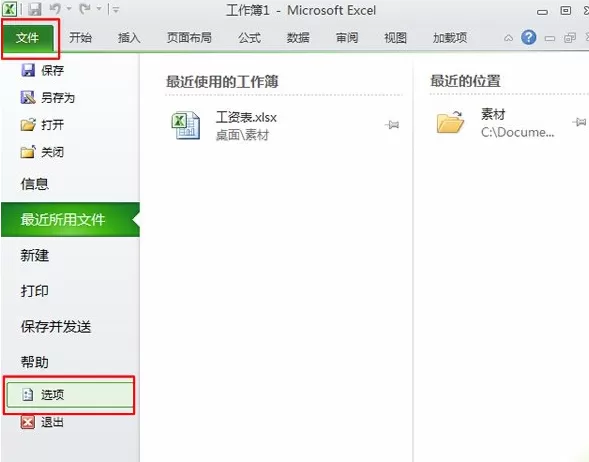Image resolution: width=589 pixels, height=462 pixels.
Task: Click the red X icon beside 退出
Action: pos(28,423)
